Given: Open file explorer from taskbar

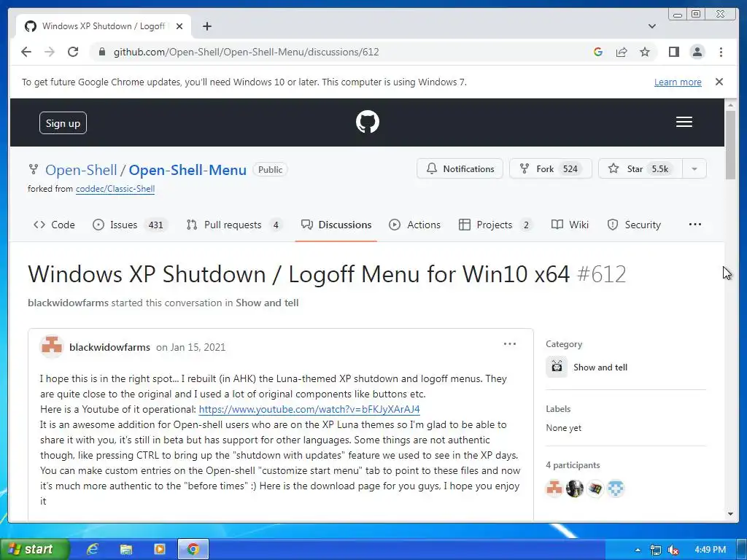Looking at the screenshot, I should click(x=125, y=549).
